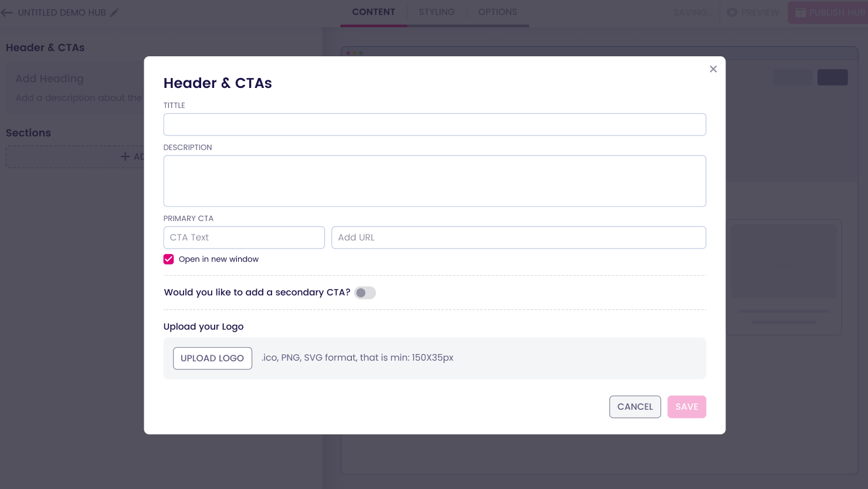Enable the secondary CTA toggle
Image resolution: width=868 pixels, height=489 pixels.
365,293
